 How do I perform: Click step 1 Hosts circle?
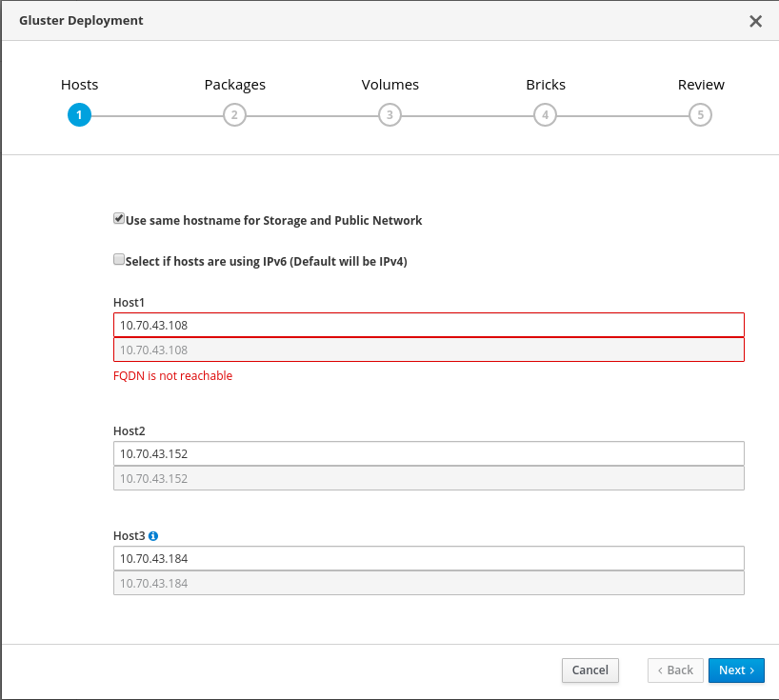click(79, 115)
